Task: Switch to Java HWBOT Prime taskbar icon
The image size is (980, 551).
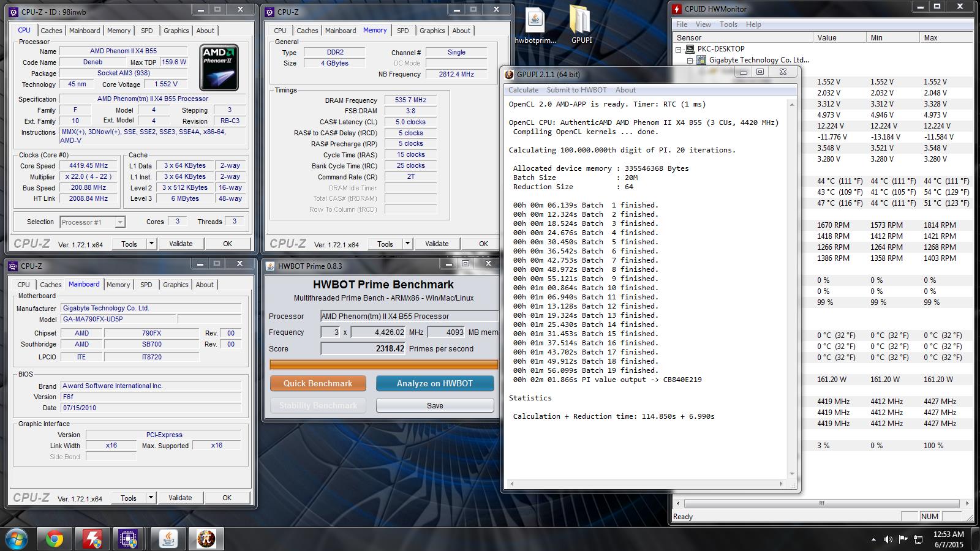Action: (168, 539)
